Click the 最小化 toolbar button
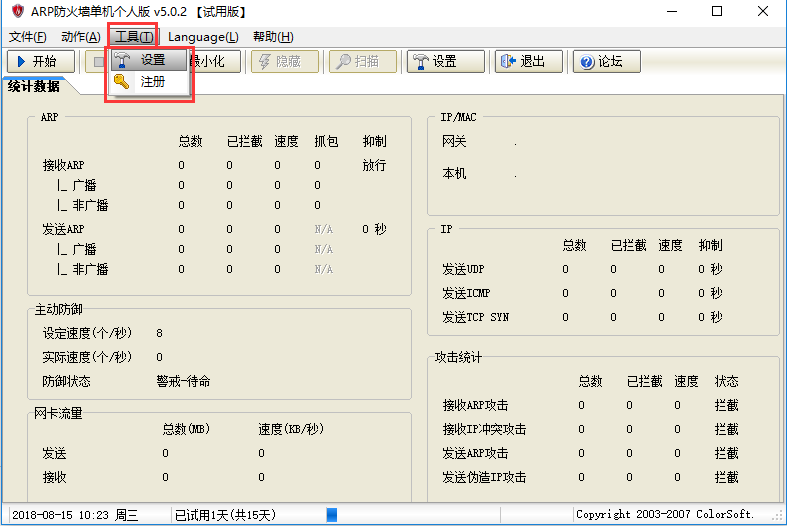Image resolution: width=787 pixels, height=526 pixels. point(215,61)
